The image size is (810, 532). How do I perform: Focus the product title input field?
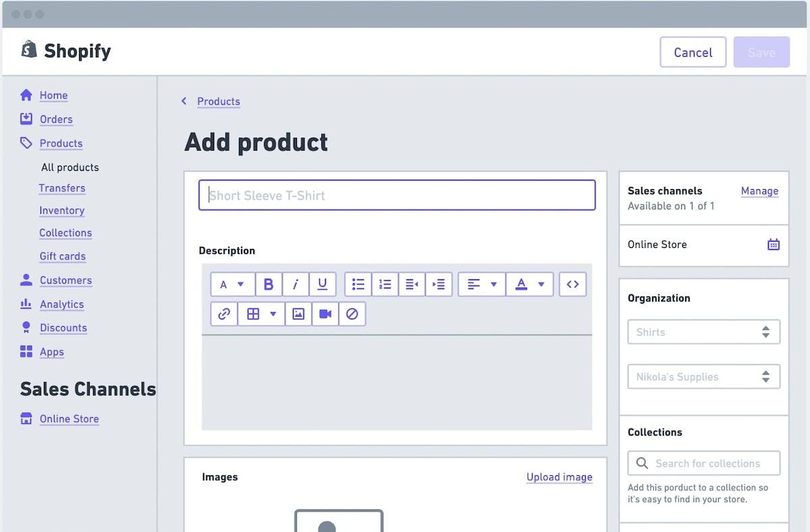coord(397,195)
